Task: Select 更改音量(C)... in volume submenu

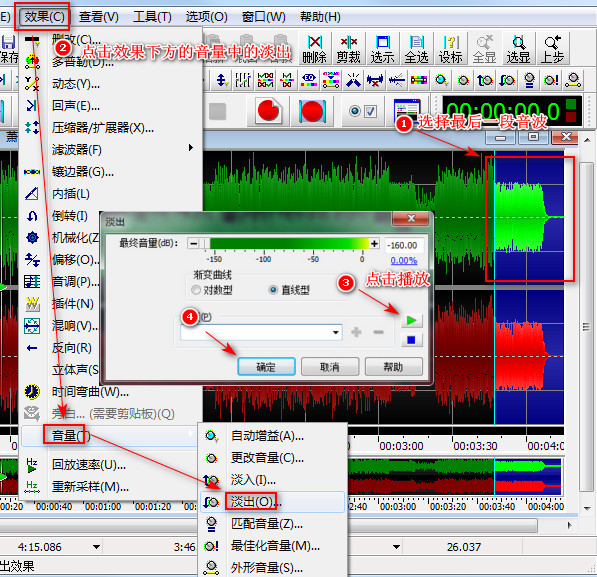Action: coord(273,458)
